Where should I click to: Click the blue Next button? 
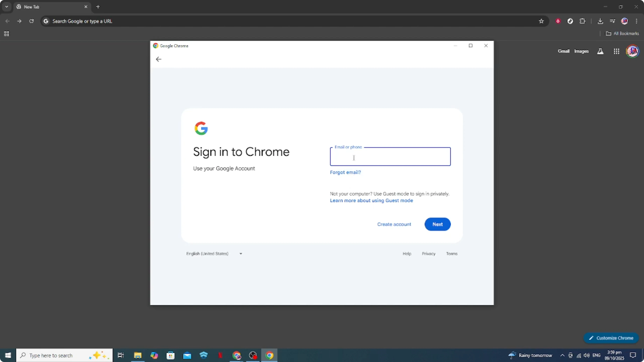coord(437,224)
